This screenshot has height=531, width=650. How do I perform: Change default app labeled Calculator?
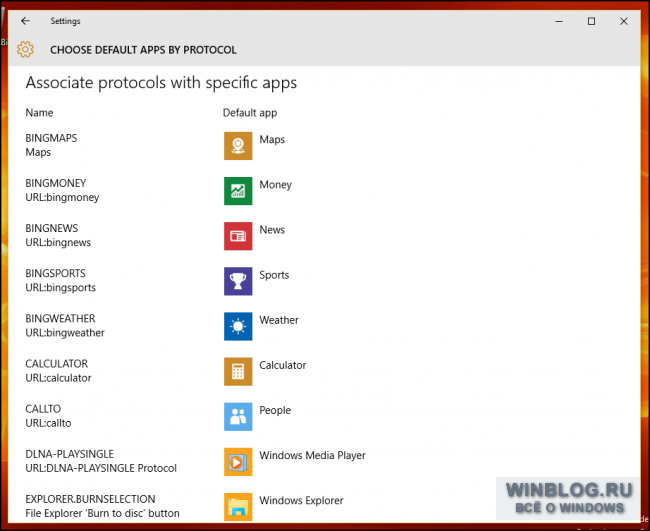pyautogui.click(x=283, y=365)
